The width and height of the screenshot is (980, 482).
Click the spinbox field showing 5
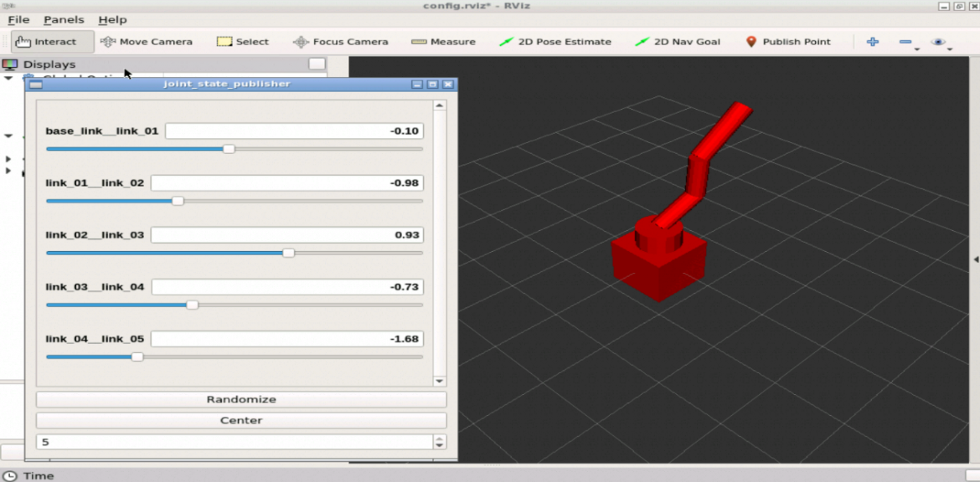click(235, 442)
